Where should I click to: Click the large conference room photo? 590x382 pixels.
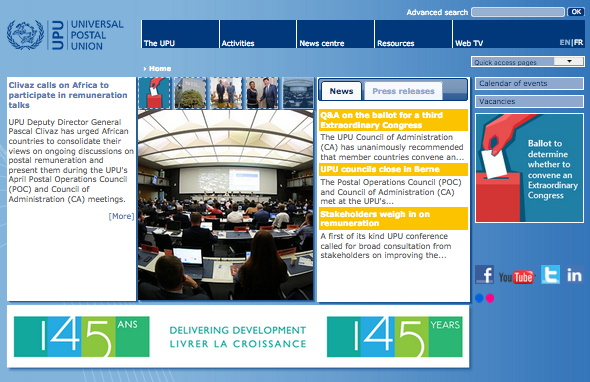226,205
